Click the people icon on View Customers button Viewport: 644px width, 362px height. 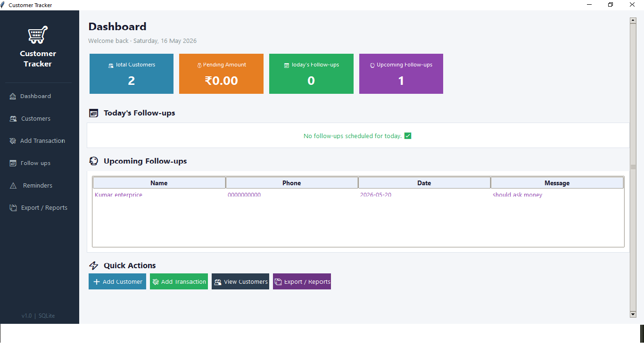(x=218, y=282)
